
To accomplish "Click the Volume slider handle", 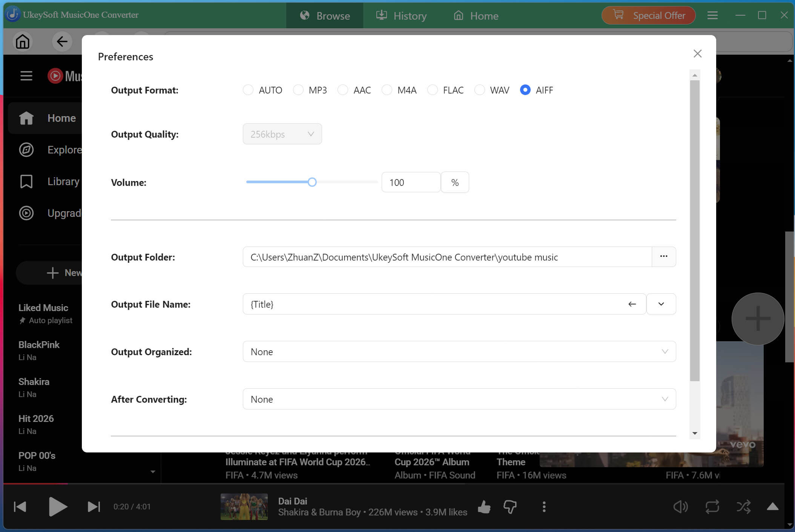I will 312,182.
